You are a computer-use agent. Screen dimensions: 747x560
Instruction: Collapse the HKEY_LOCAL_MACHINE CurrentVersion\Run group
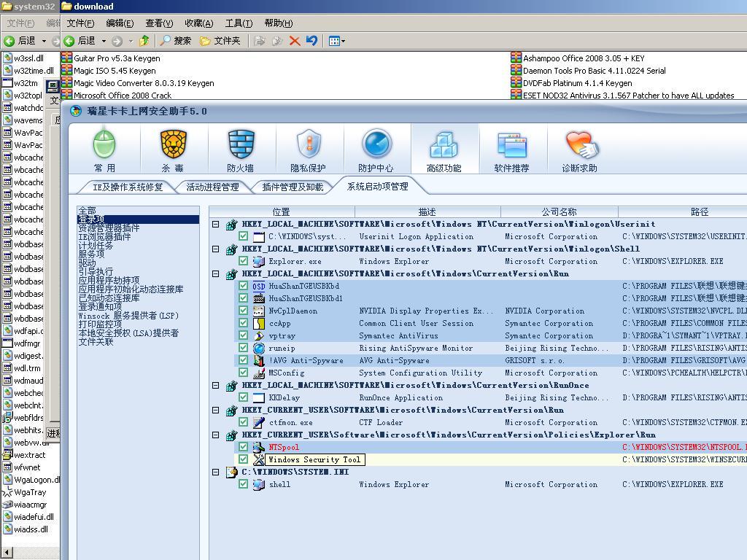tap(216, 274)
